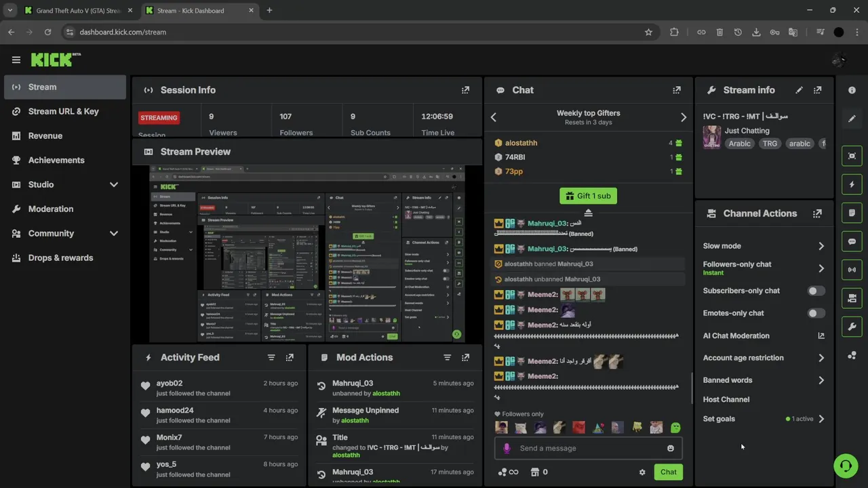868x488 pixels.
Task: Send message with the green Chat button
Action: coord(669,472)
